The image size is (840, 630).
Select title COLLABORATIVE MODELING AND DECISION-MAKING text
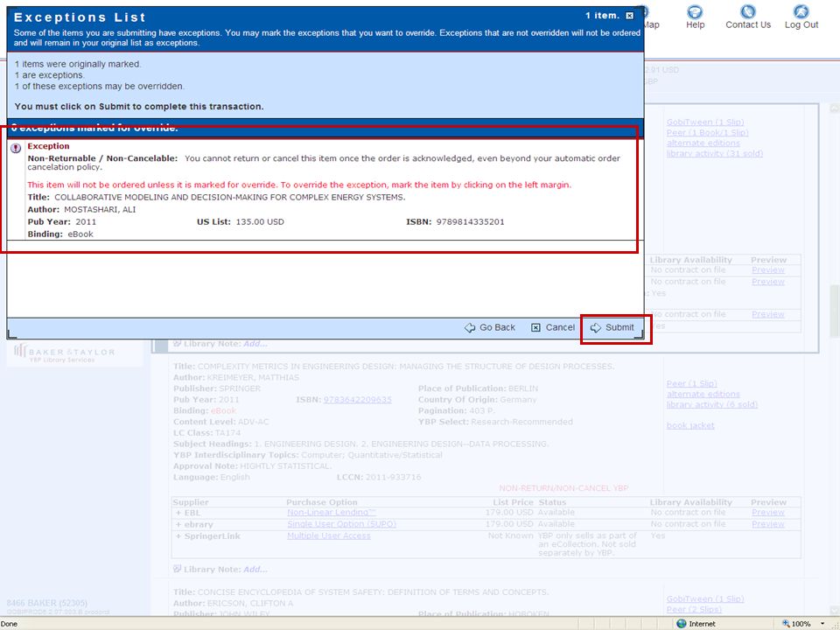pos(230,197)
